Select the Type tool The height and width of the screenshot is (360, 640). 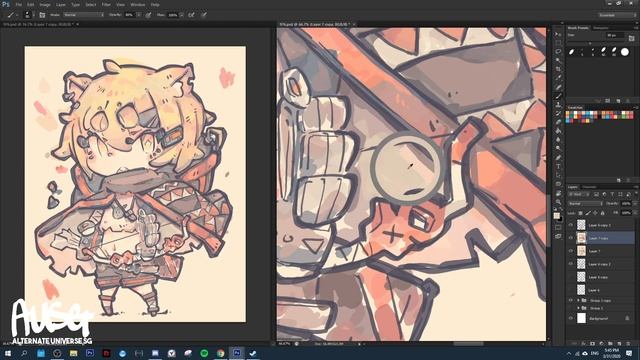[558, 167]
